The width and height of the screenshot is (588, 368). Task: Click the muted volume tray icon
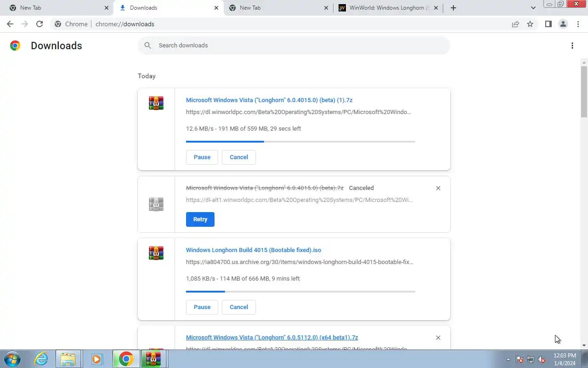[542, 359]
